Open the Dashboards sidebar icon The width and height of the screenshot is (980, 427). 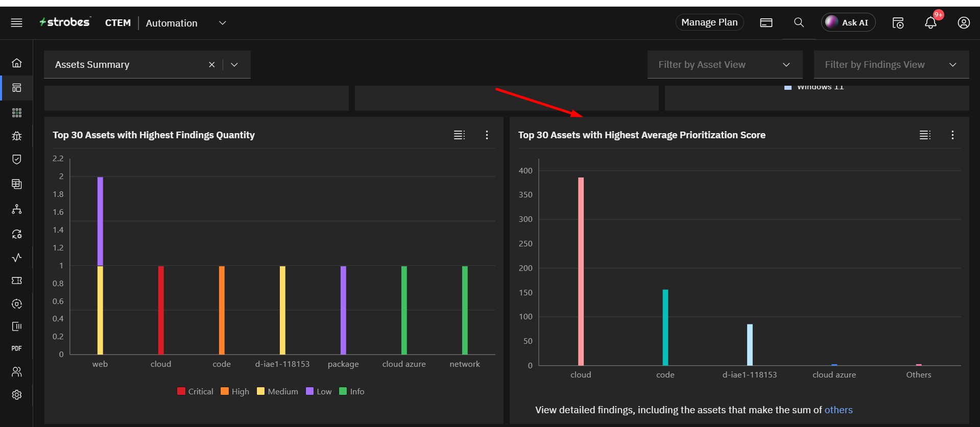(x=17, y=88)
